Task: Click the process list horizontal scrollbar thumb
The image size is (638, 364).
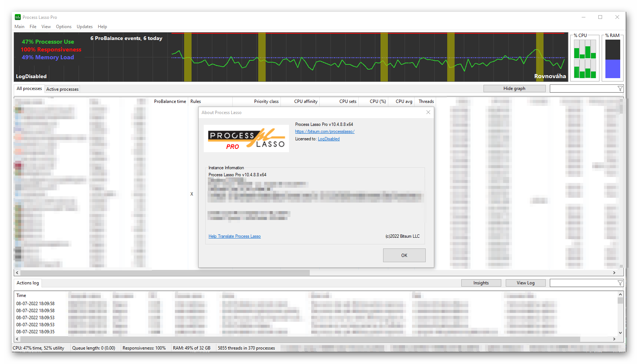Action: click(x=165, y=273)
